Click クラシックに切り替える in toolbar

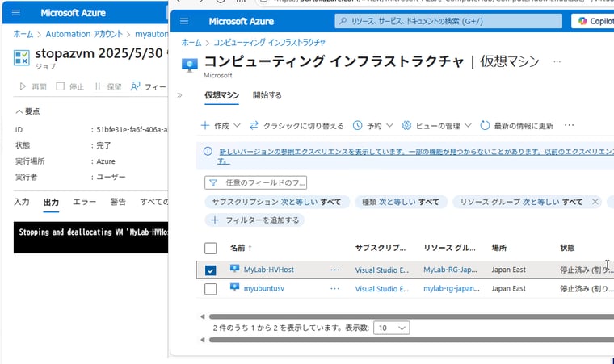[296, 126]
